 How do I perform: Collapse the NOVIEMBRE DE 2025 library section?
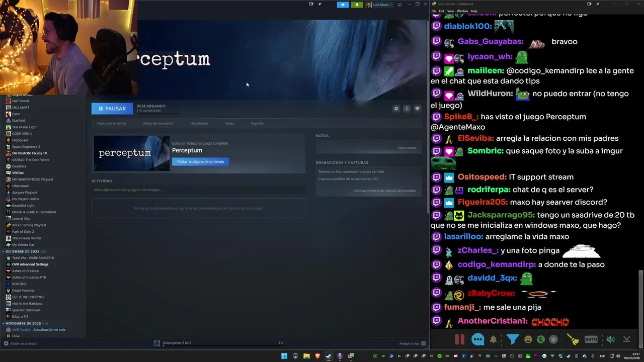coord(23,323)
